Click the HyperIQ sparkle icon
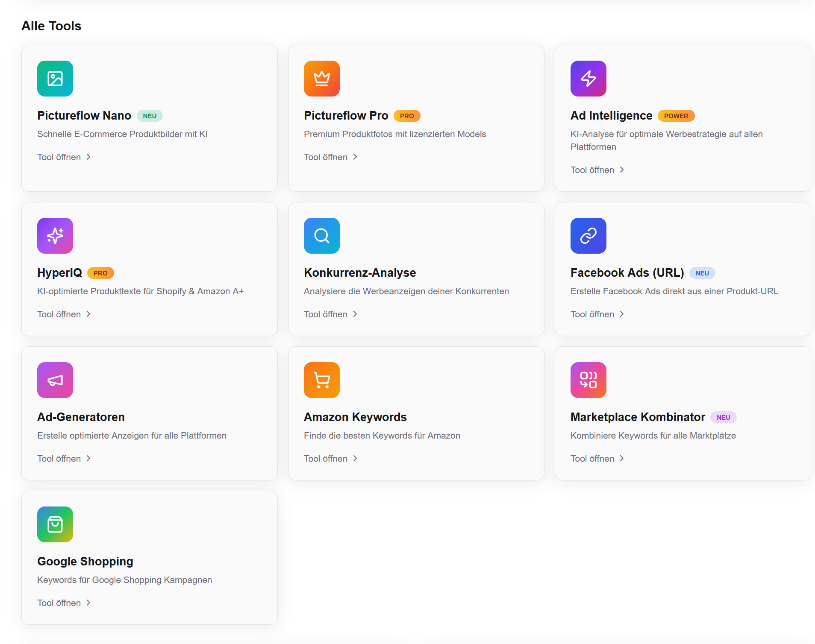 (55, 236)
